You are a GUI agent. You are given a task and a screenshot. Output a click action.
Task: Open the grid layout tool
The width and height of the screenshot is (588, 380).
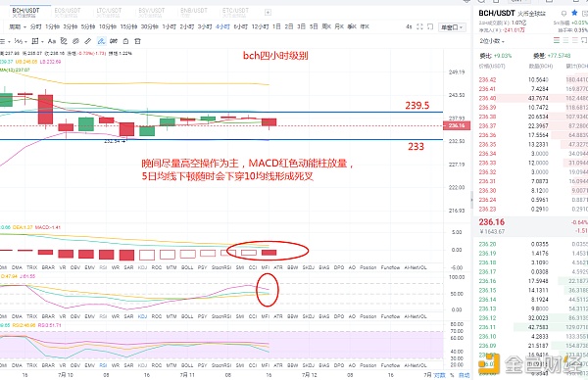35,41
